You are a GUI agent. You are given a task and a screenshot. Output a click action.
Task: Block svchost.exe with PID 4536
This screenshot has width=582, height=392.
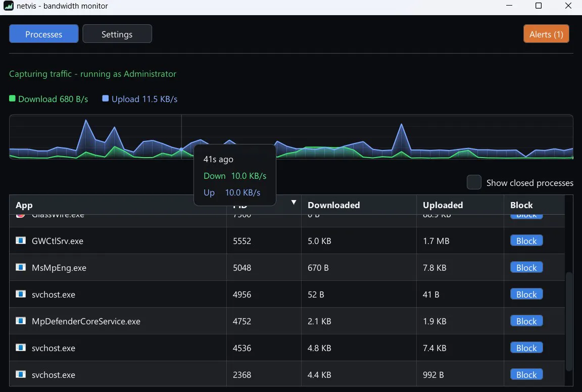coord(526,348)
